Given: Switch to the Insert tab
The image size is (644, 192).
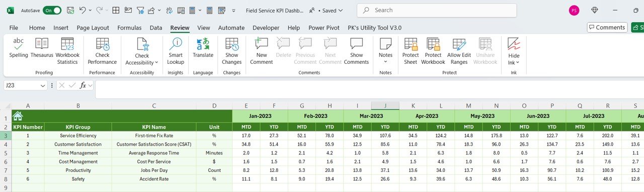Looking at the screenshot, I should click(61, 28).
